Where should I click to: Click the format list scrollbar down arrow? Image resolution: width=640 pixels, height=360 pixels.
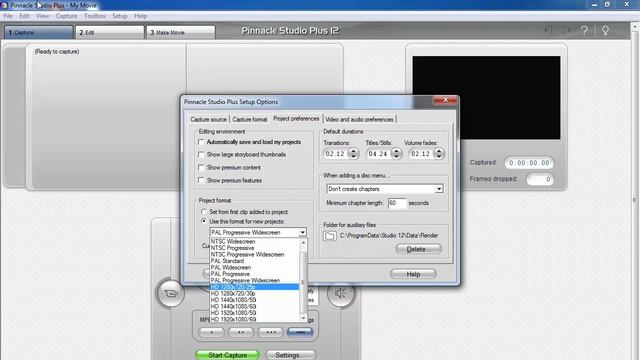303,318
